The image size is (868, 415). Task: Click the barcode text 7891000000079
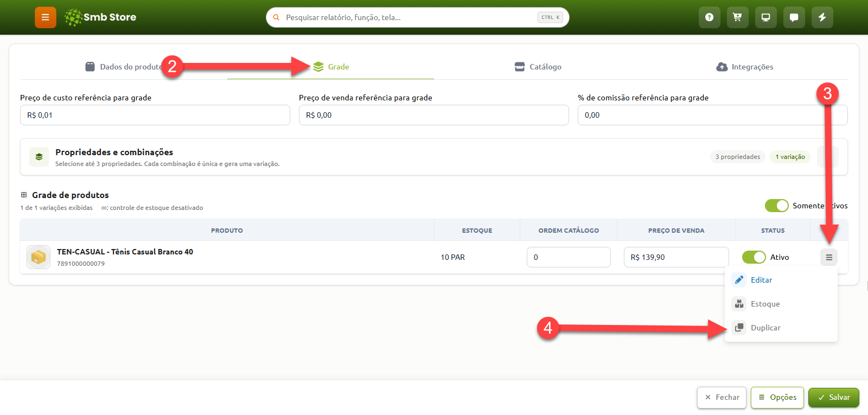pyautogui.click(x=81, y=264)
